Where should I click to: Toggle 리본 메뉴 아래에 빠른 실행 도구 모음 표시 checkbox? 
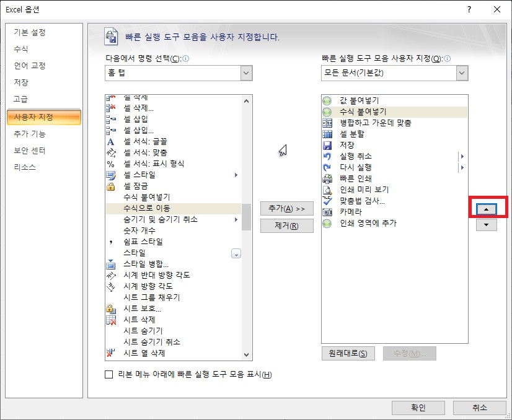tap(108, 374)
